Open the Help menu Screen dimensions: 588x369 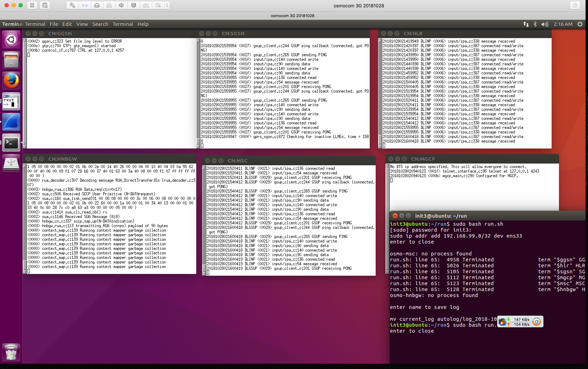pyautogui.click(x=143, y=24)
